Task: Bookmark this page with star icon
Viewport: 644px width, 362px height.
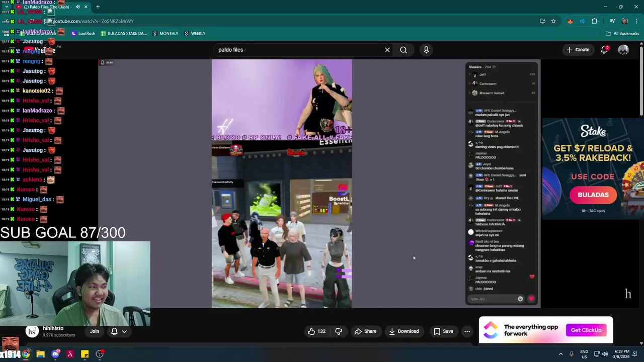Action: coord(553,21)
